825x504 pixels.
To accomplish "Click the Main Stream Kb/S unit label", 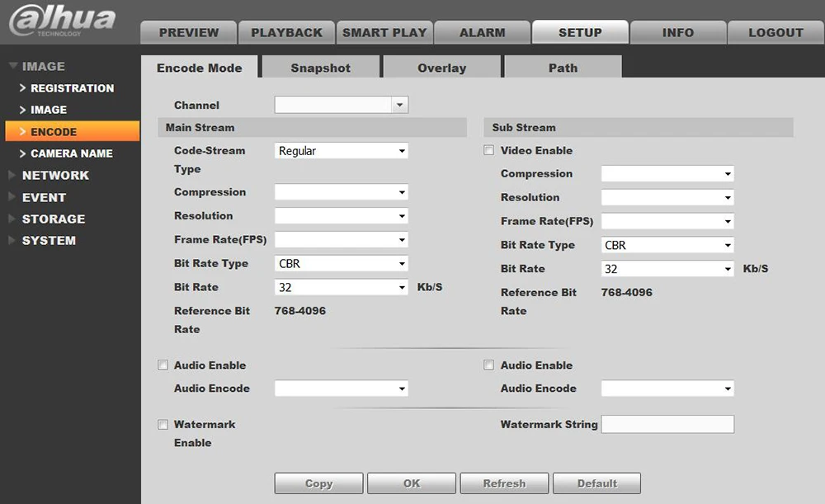I will point(430,287).
